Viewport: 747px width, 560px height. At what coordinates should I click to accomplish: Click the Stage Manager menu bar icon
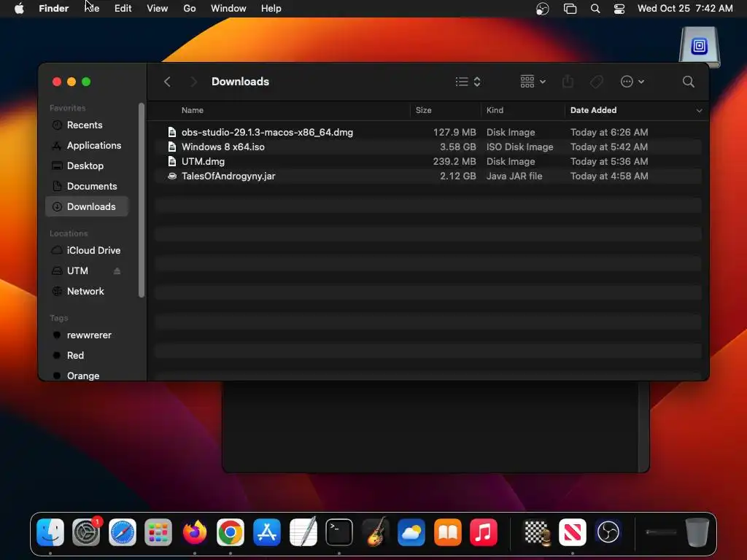(570, 9)
